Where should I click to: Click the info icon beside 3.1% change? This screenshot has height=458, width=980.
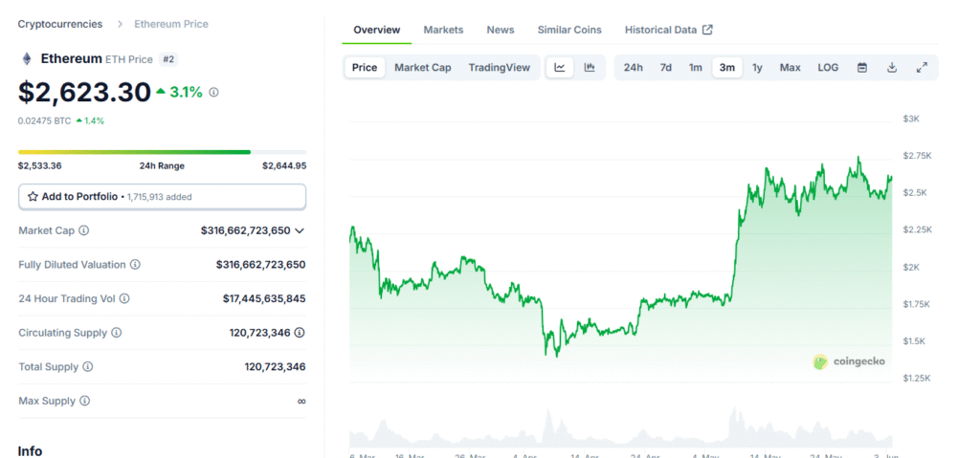(x=213, y=93)
